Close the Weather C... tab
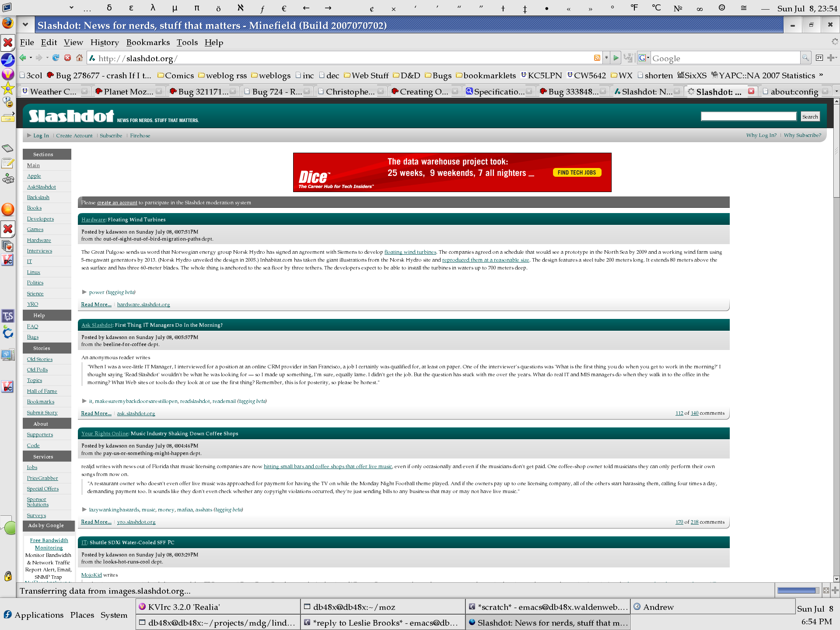This screenshot has width=840, height=630. tap(84, 91)
